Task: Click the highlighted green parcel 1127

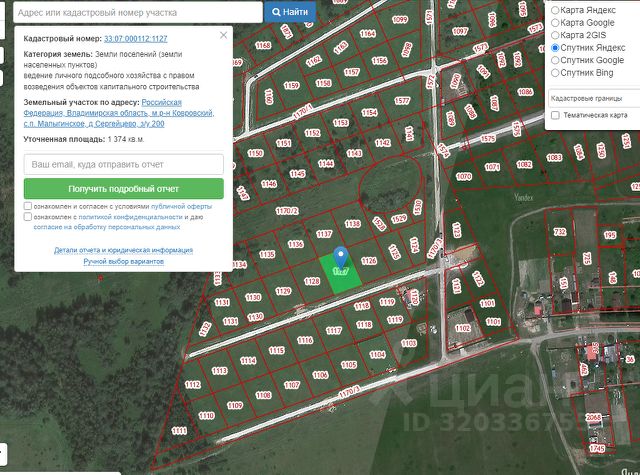Action: coord(340,273)
